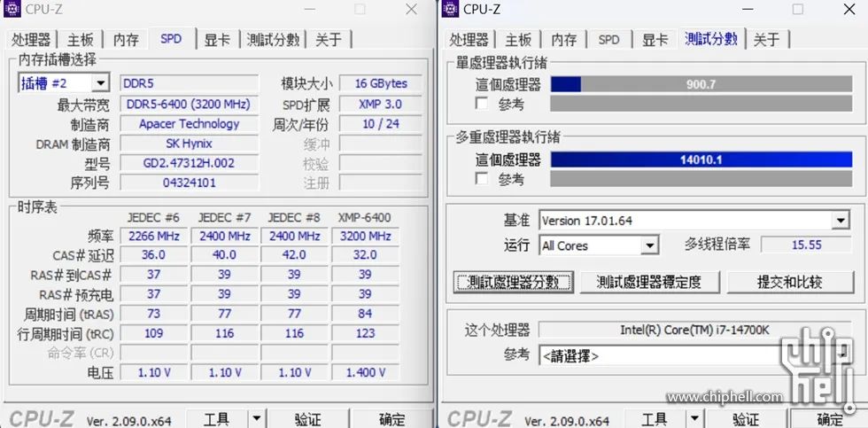Expand the 插槽 #2 memory slot dropdown
Viewport: 868px width, 428px height.
[x=100, y=83]
